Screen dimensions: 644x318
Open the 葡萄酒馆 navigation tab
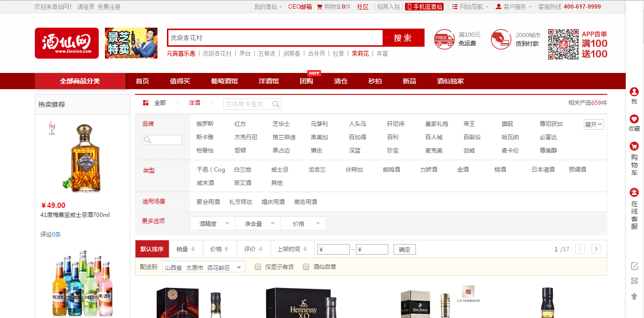[x=224, y=81]
